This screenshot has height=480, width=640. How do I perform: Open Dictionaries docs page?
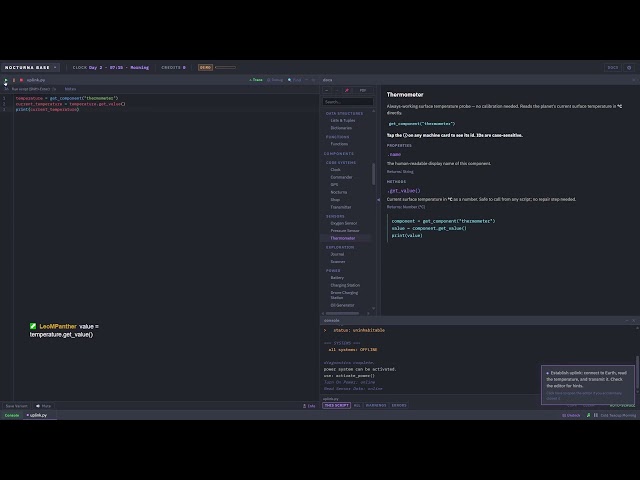(x=341, y=128)
